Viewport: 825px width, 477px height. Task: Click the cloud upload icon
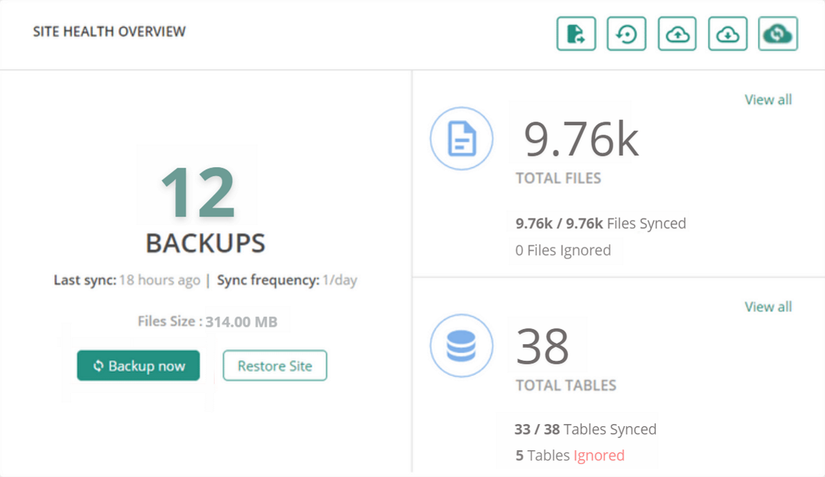point(677,34)
